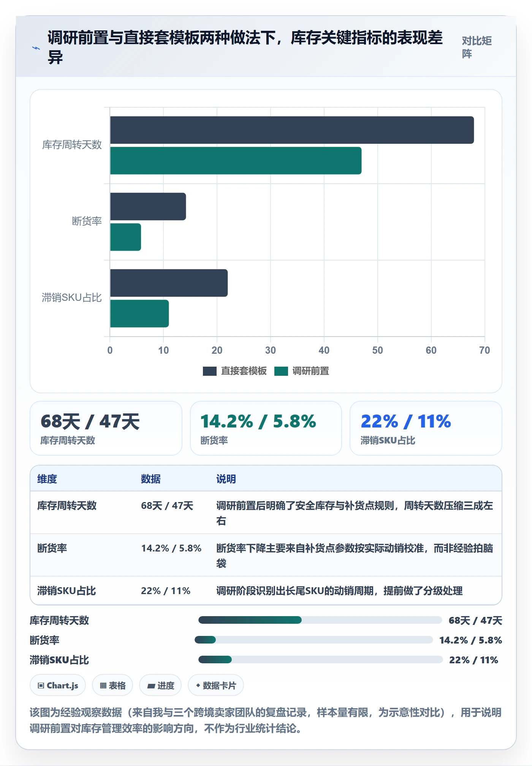
Task: Open the 14.2% / 5.8% data card
Action: tap(266, 428)
